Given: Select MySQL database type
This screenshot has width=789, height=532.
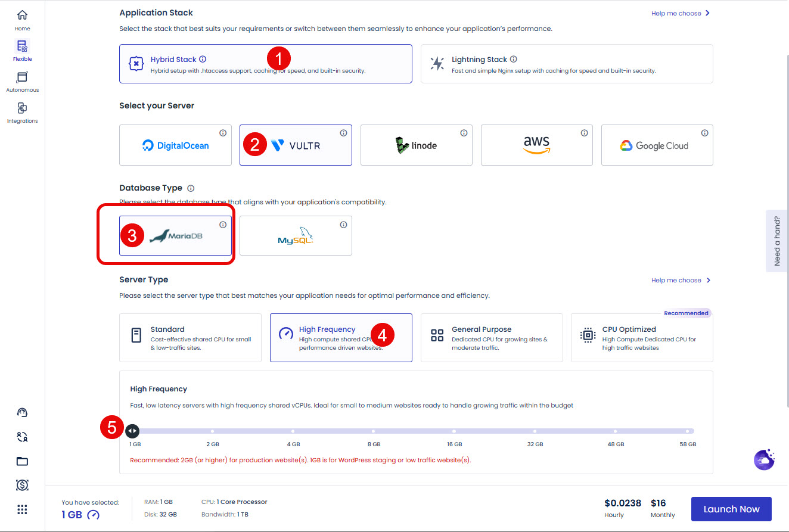Looking at the screenshot, I should pyautogui.click(x=296, y=236).
